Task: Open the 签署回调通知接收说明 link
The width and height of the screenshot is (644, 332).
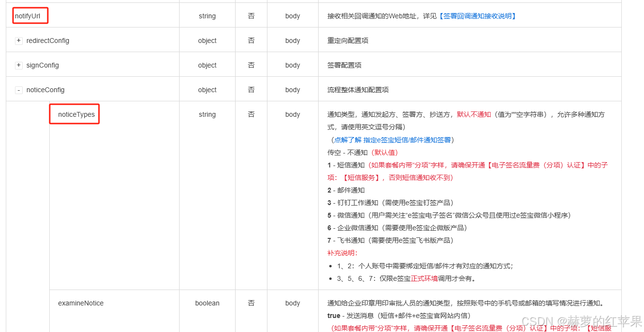Action: click(477, 16)
